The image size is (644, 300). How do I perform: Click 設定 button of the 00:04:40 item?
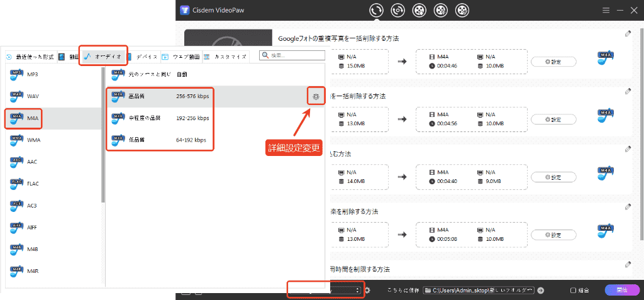point(553,177)
